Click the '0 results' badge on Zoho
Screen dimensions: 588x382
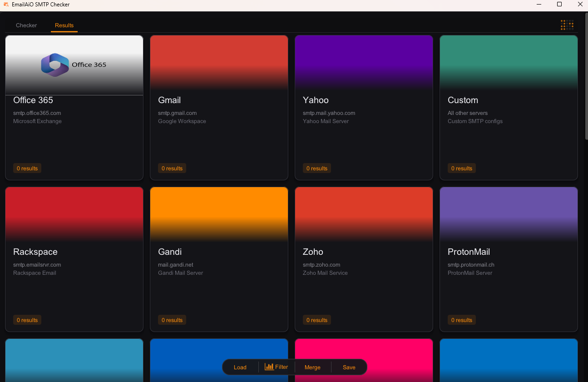[x=316, y=319]
